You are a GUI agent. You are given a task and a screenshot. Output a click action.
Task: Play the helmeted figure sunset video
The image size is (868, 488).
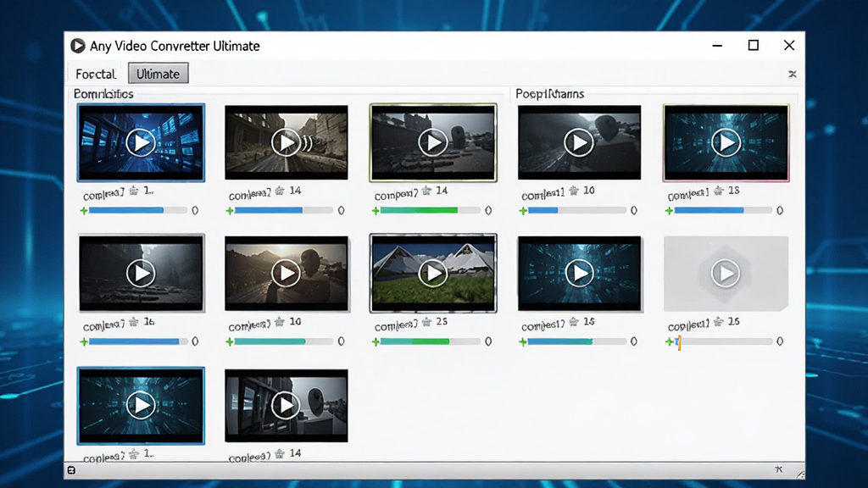pos(287,274)
